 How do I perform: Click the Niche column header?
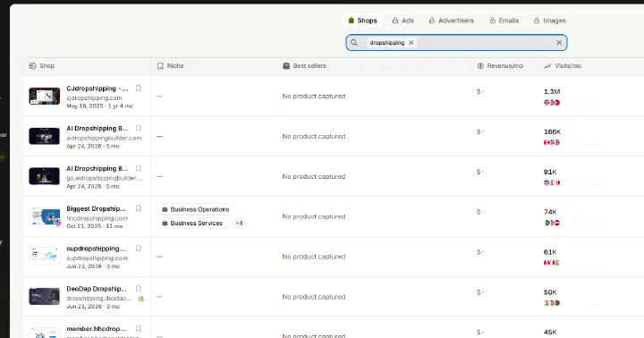coord(171,65)
